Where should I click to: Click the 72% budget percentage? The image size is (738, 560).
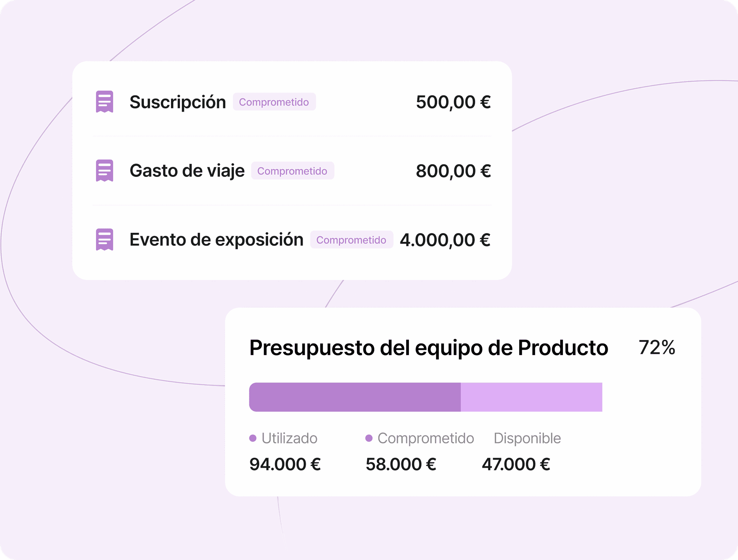[x=657, y=347]
